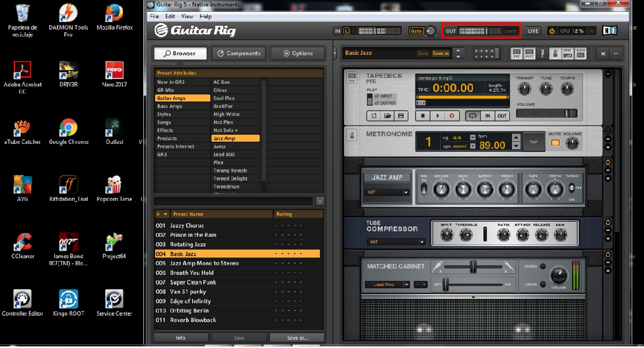Select the Jazzy Chorus preset
The image size is (644, 348).
[237, 226]
